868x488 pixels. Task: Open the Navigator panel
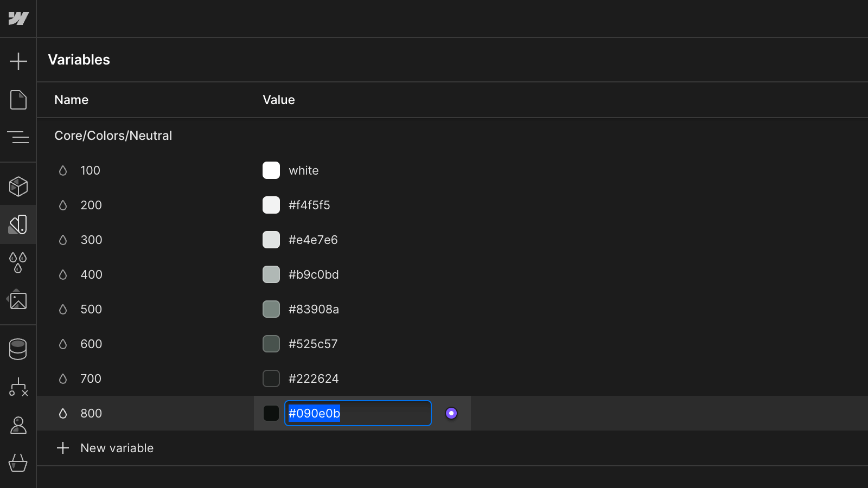click(x=18, y=138)
